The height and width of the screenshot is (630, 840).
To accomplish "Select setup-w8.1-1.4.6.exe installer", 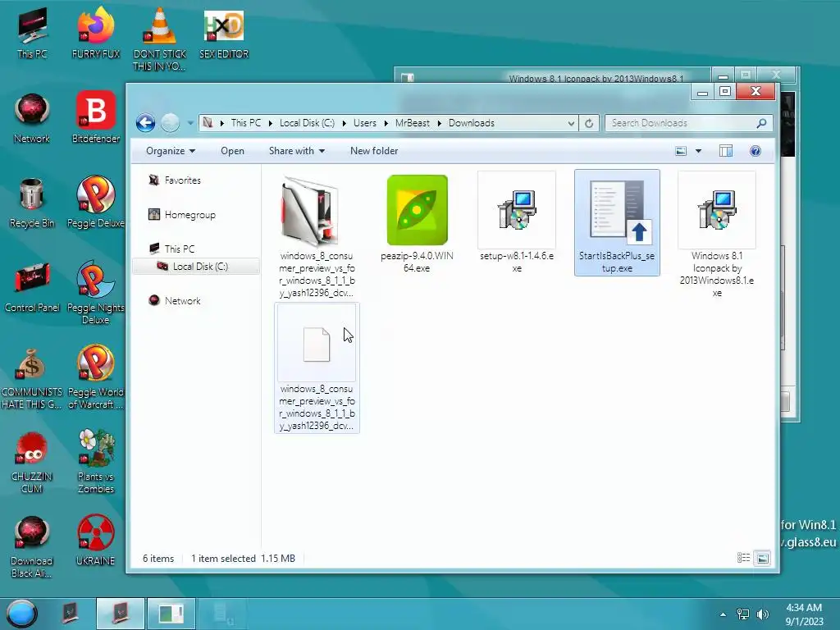I will [517, 223].
